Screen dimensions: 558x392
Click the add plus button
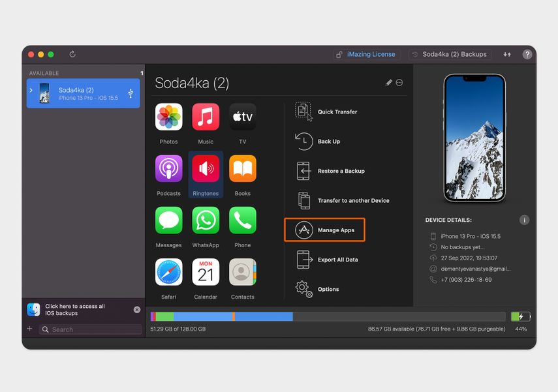pyautogui.click(x=29, y=329)
